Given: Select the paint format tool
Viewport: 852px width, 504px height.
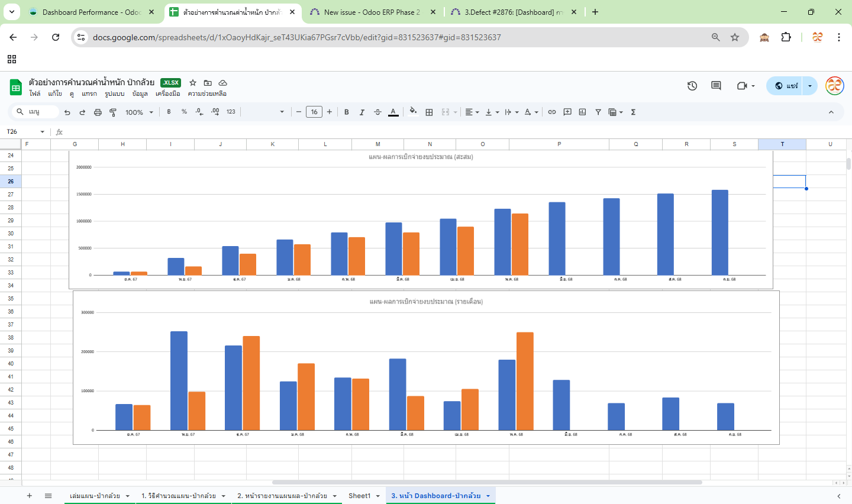Looking at the screenshot, I should click(x=113, y=112).
